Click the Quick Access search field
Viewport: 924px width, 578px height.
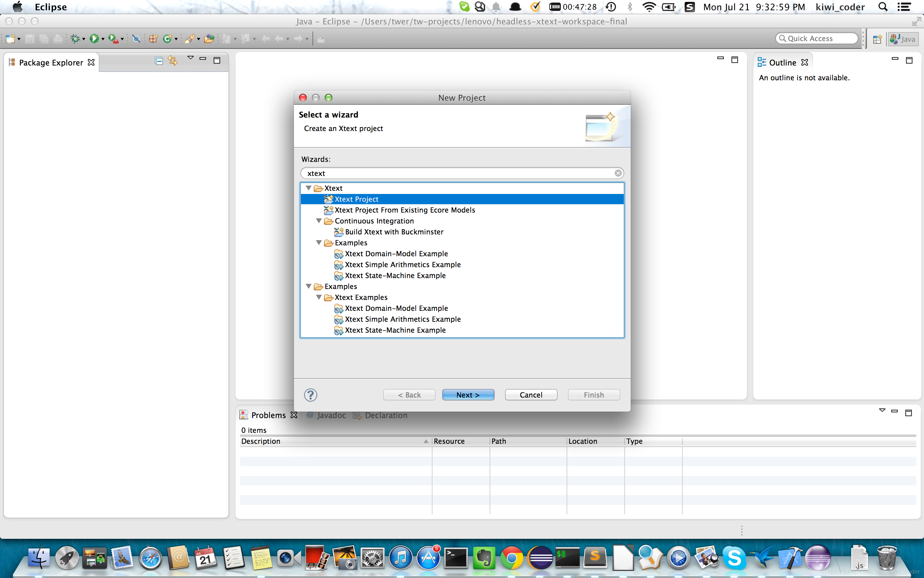point(817,38)
